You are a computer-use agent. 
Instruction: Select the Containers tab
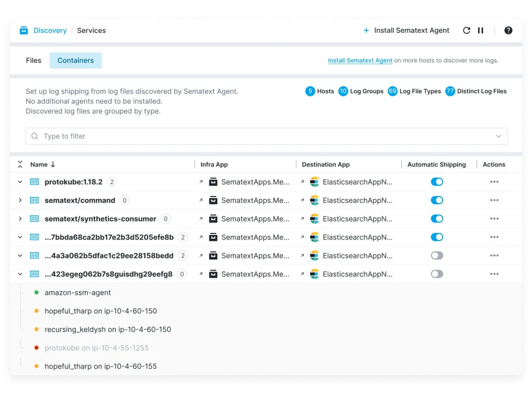(75, 60)
